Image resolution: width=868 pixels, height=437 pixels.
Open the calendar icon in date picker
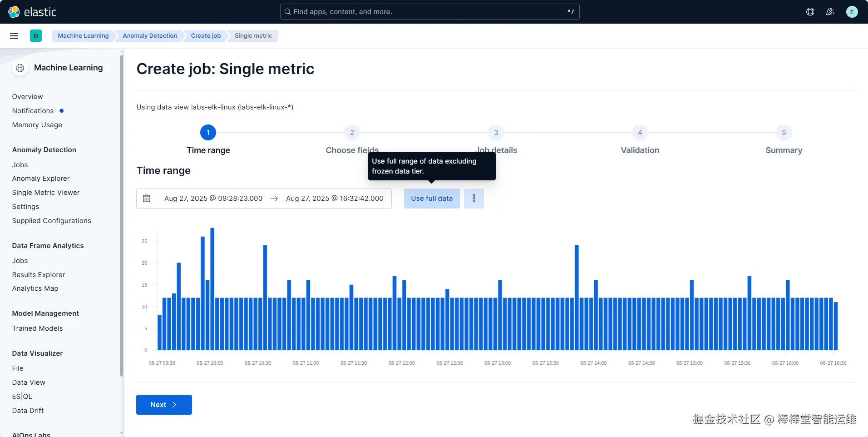click(147, 199)
